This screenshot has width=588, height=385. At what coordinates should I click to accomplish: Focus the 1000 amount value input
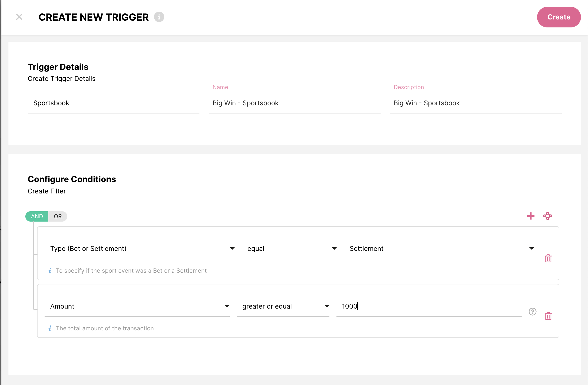pyautogui.click(x=429, y=306)
